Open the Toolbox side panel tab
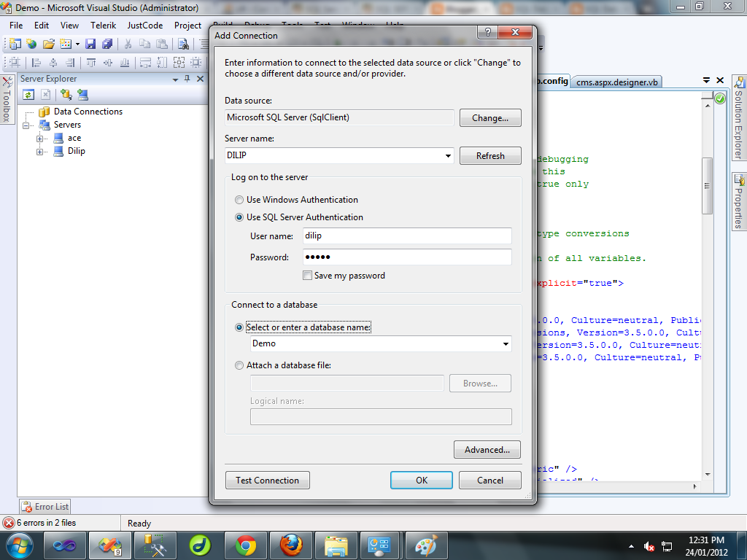Image resolution: width=747 pixels, height=560 pixels. click(7, 100)
